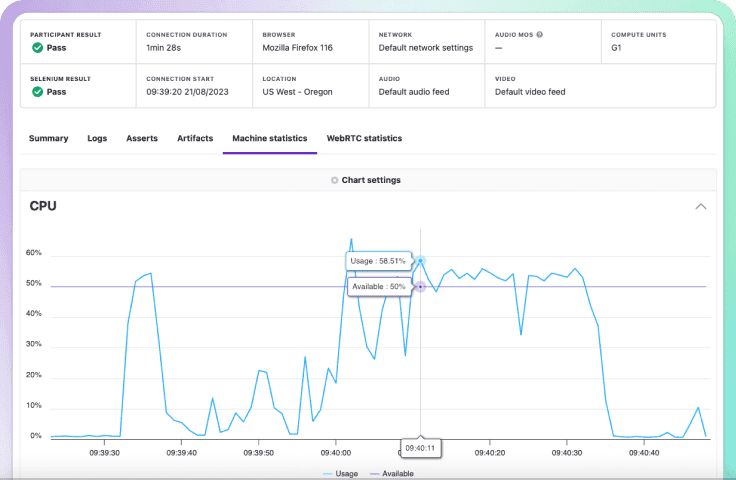Open Chart settings

tap(371, 180)
